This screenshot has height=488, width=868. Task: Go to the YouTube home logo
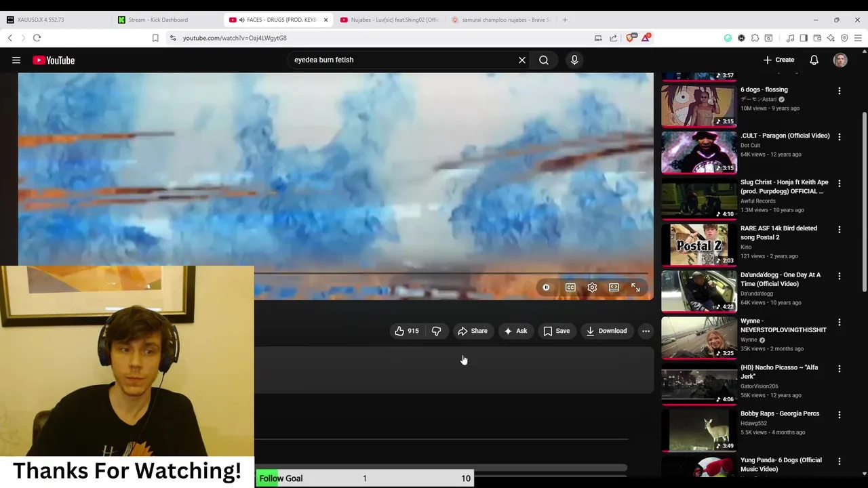(54, 60)
